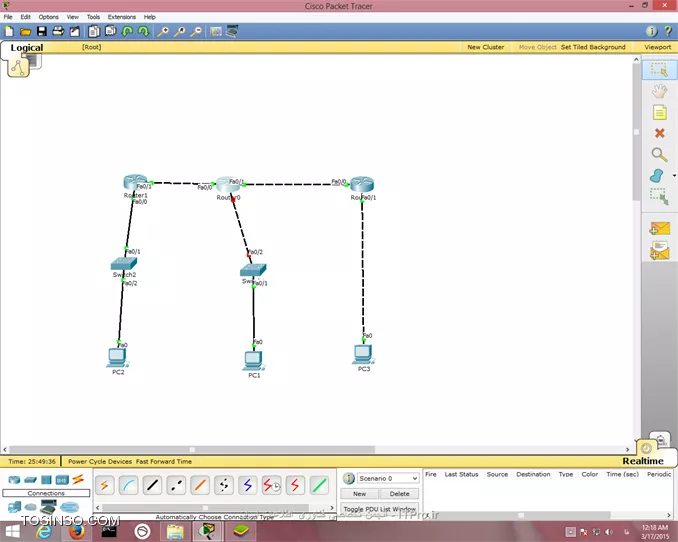Click Power Cycle Devices
This screenshot has height=542, width=678.
point(100,462)
